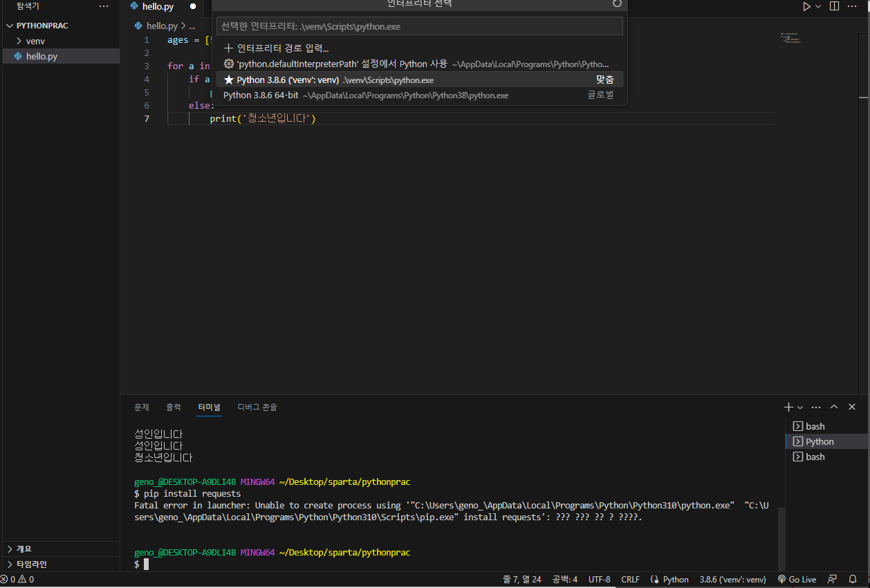Open hello.py from the explorer tree

[x=60, y=56]
